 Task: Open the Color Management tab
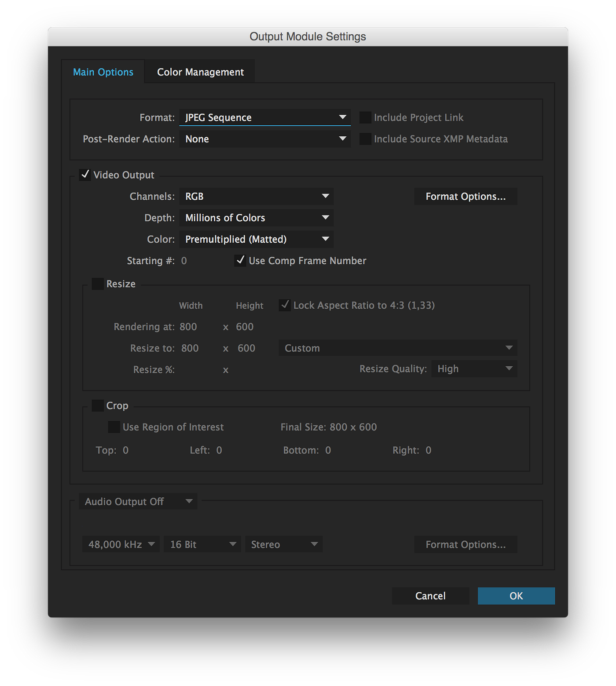pos(200,72)
